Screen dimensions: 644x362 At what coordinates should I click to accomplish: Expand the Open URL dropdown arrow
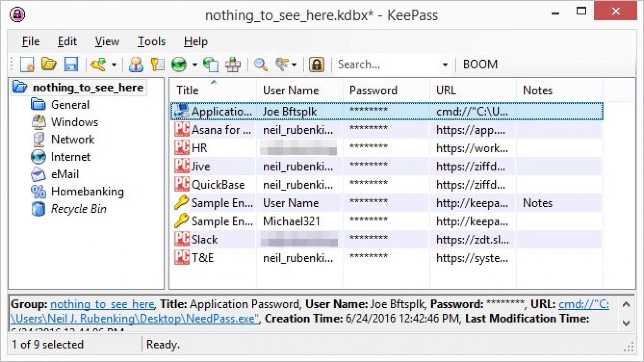click(x=195, y=65)
